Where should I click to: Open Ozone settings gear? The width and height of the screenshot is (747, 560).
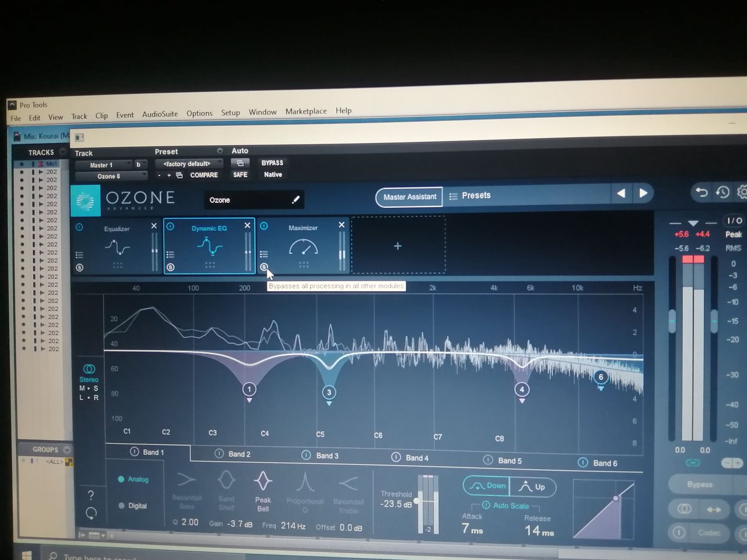click(x=741, y=192)
